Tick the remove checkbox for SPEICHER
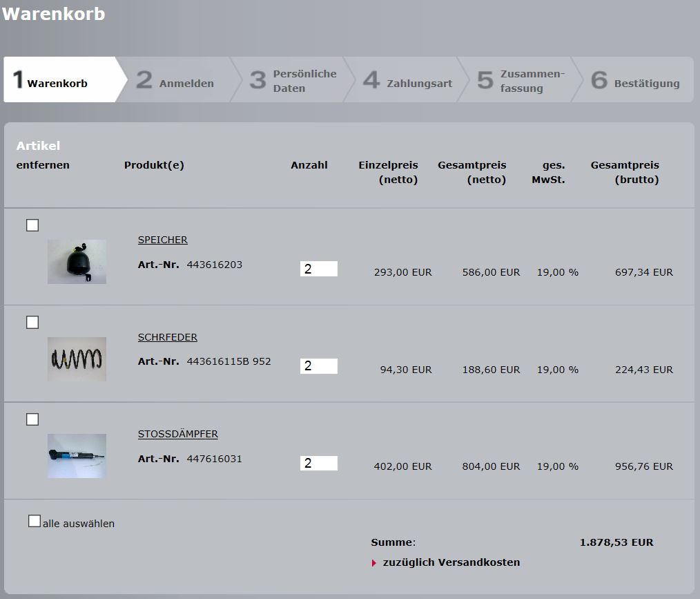Viewport: 700px width, 599px height. click(32, 225)
